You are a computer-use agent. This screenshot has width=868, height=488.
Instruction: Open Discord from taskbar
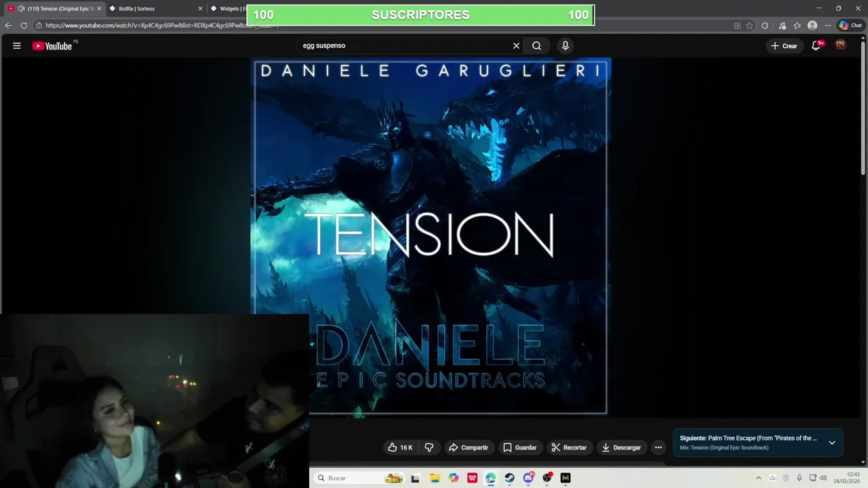tap(528, 478)
